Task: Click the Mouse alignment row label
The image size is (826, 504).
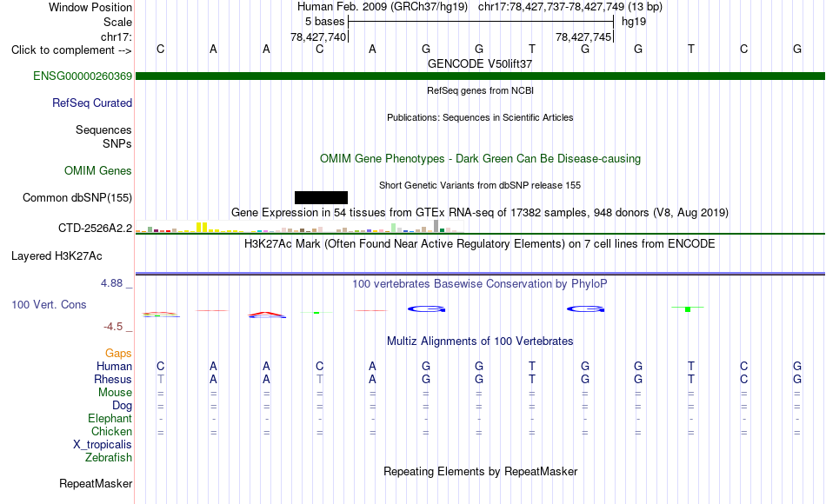Action: 115,393
